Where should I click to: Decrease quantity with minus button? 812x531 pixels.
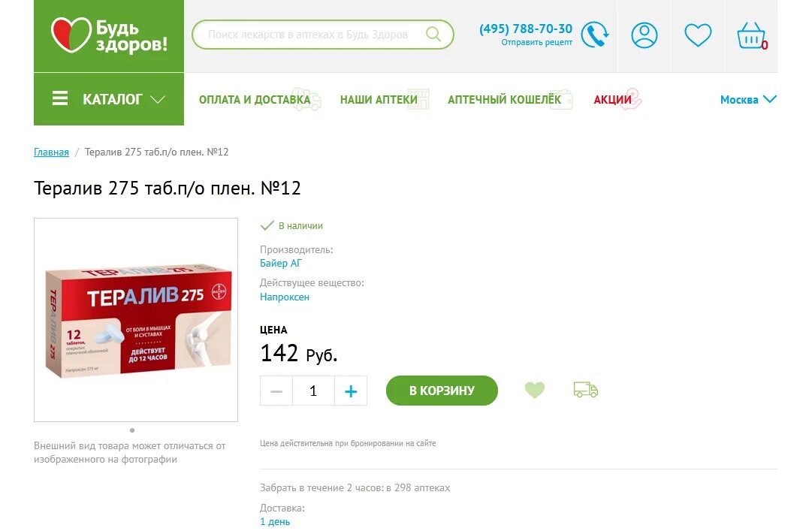[x=276, y=391]
